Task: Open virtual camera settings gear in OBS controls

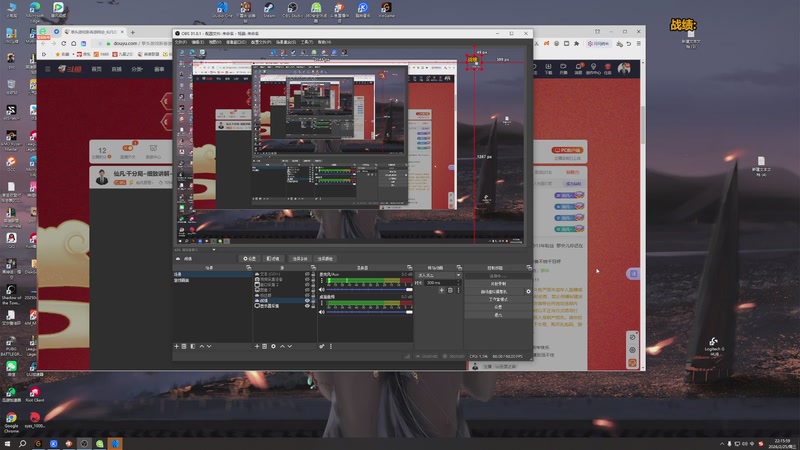Action: click(x=528, y=291)
